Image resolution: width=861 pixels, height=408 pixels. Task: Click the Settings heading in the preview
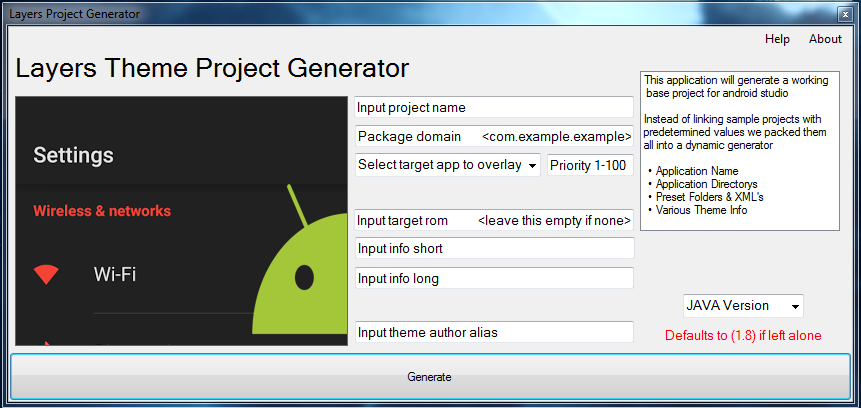(x=73, y=155)
